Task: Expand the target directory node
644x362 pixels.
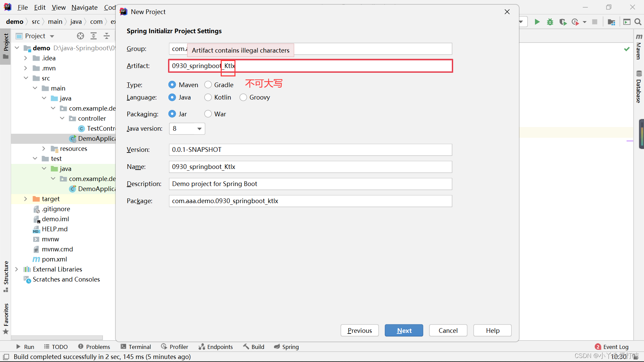Action: point(25,199)
